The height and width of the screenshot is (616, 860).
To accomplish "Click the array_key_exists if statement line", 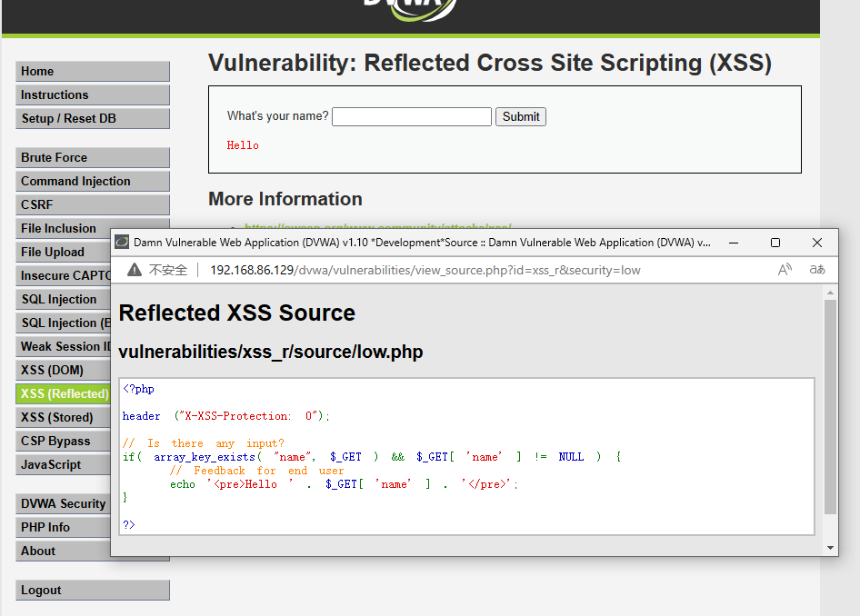I will [372, 456].
